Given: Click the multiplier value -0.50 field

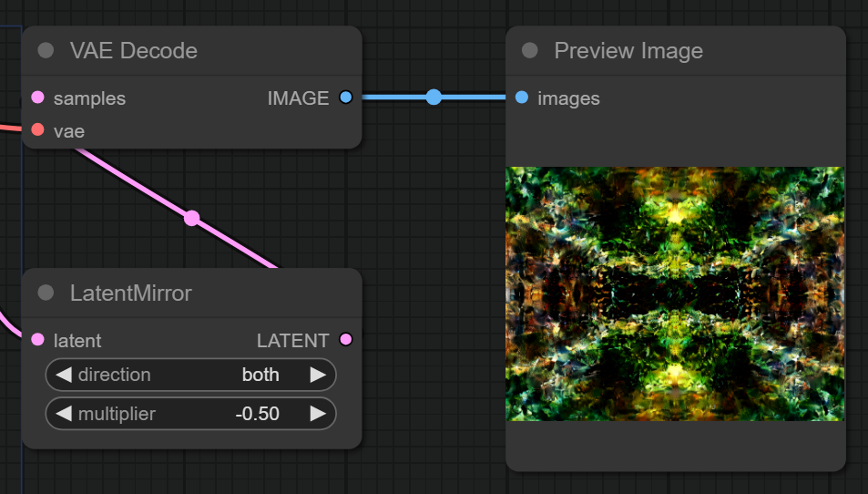Looking at the screenshot, I should (190, 414).
